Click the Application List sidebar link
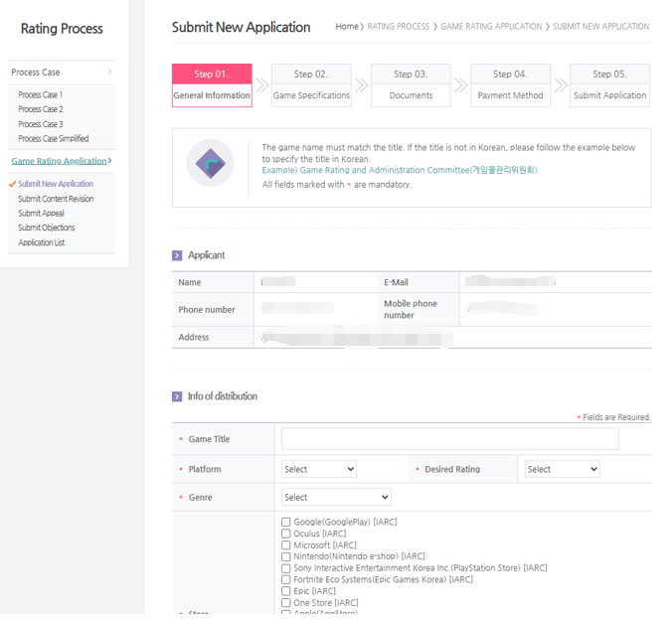The height and width of the screenshot is (619, 672). (42, 242)
